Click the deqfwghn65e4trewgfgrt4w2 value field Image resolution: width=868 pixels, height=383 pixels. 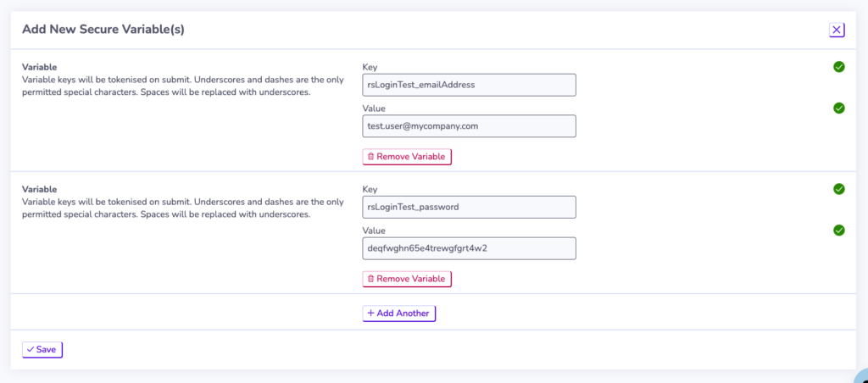(469, 248)
